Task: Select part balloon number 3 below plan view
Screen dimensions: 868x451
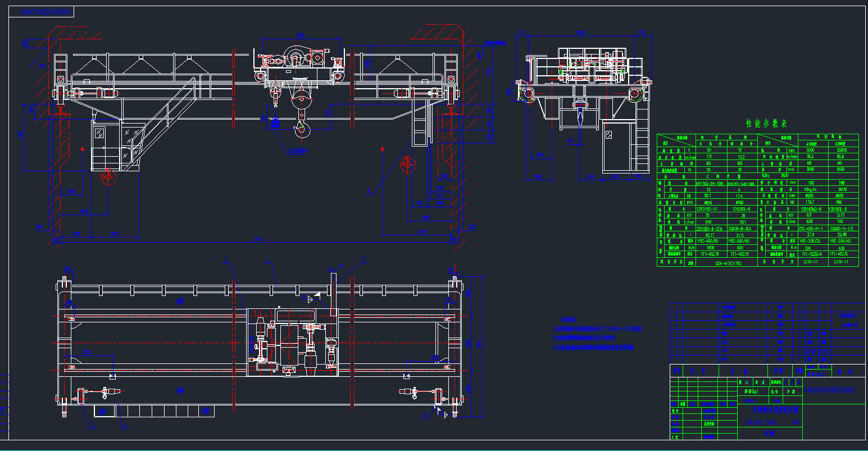Action: coord(93,426)
